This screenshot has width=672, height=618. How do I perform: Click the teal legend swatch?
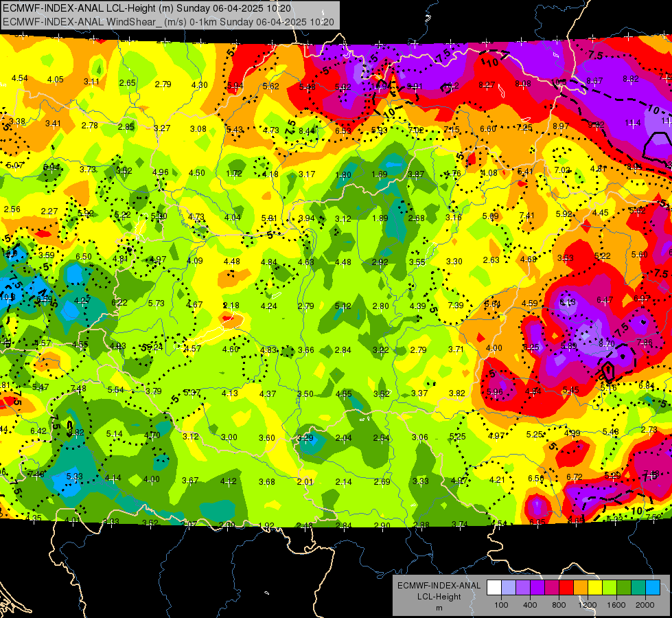click(x=638, y=588)
